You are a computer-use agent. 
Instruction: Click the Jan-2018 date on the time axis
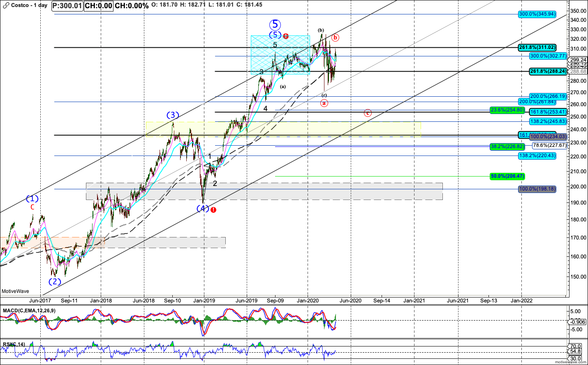click(101, 300)
